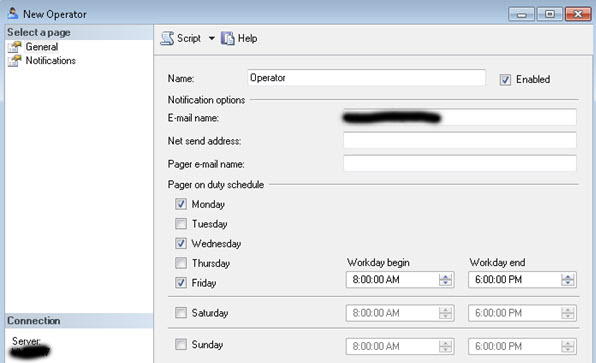Screen dimensions: 596x363
Task: Click the Pager e-mail name field
Action: pos(460,163)
